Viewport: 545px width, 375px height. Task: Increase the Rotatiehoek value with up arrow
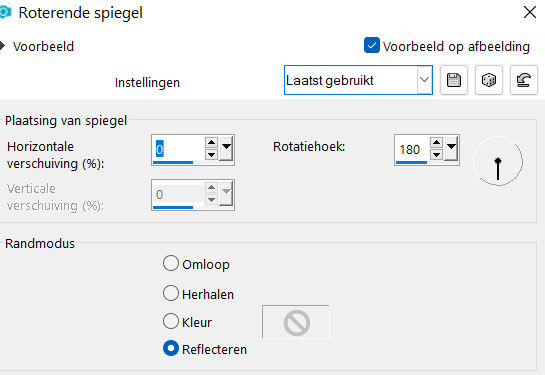point(436,142)
